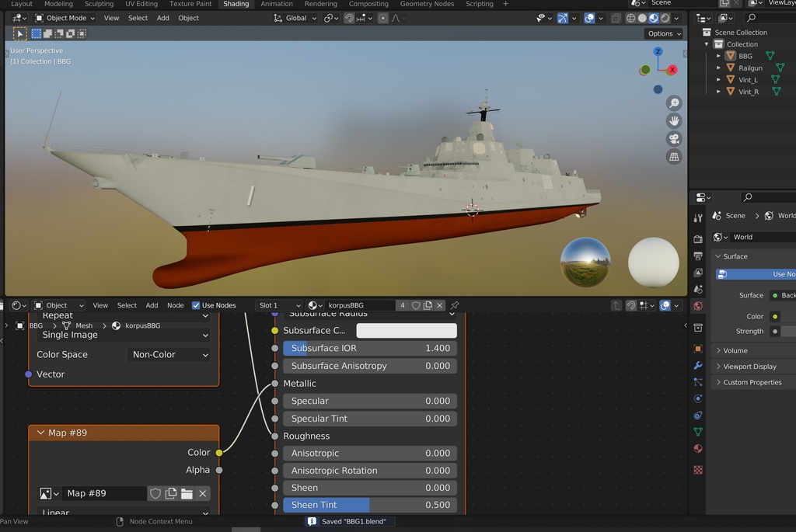Select the Vint_L object in outliner
Screen dimensions: 796x532
click(748, 80)
